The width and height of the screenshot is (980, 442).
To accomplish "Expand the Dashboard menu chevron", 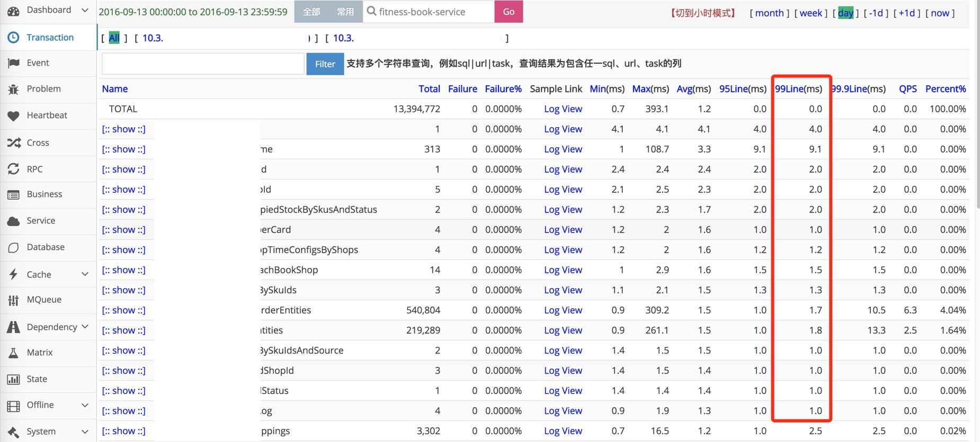I will click(x=85, y=10).
